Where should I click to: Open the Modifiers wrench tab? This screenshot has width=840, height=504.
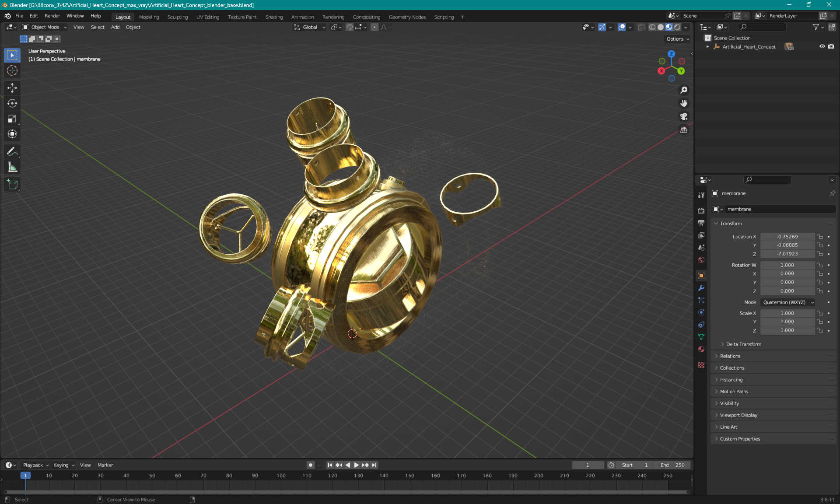[701, 288]
